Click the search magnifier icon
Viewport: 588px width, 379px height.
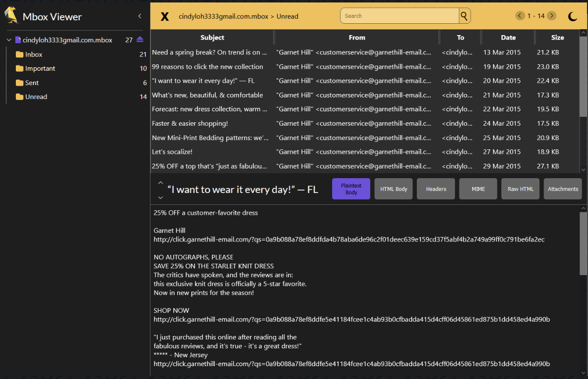pos(464,16)
